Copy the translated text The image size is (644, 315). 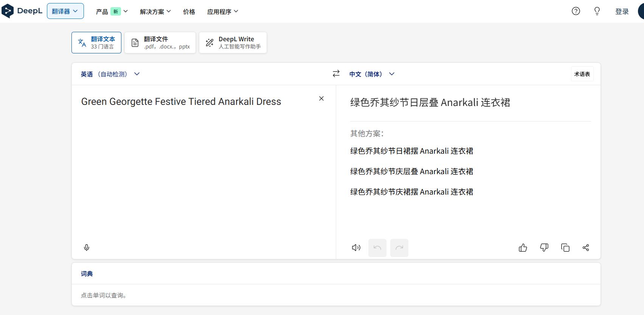tap(565, 248)
